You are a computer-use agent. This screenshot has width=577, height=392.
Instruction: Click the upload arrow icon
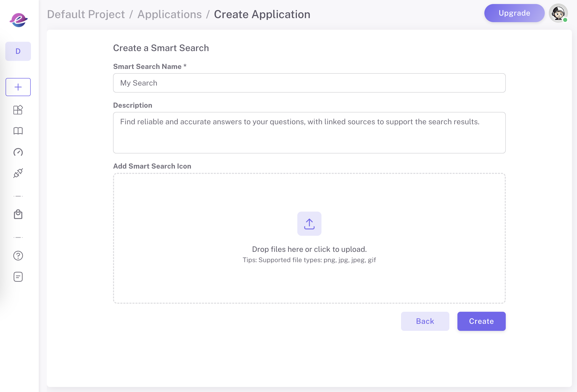click(x=309, y=224)
